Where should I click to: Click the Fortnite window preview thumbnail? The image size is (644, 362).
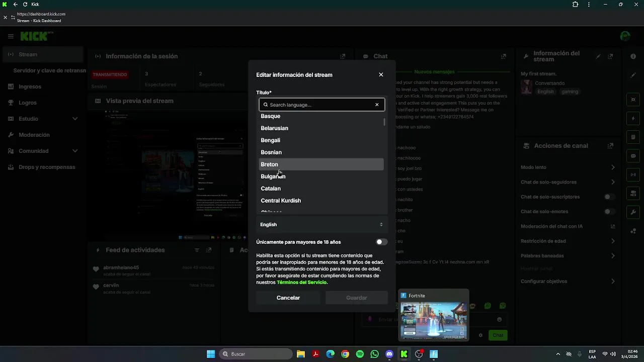click(433, 320)
